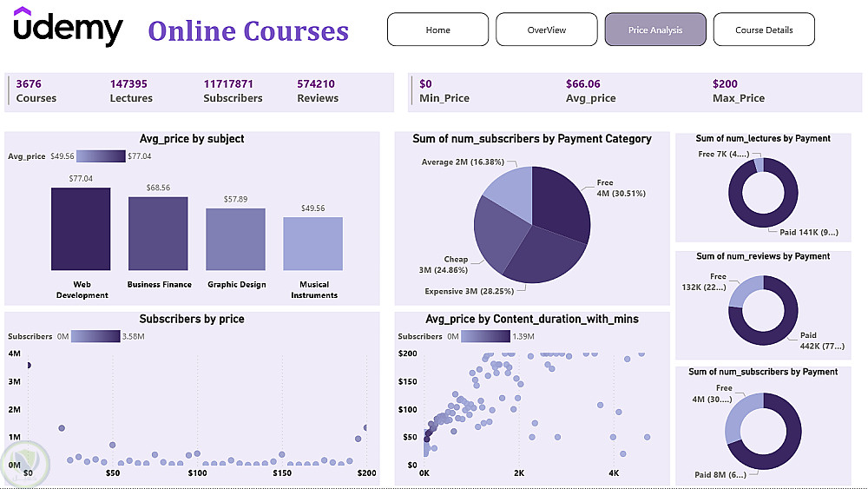Go to the OverView page
This screenshot has height=489, width=868.
[546, 30]
